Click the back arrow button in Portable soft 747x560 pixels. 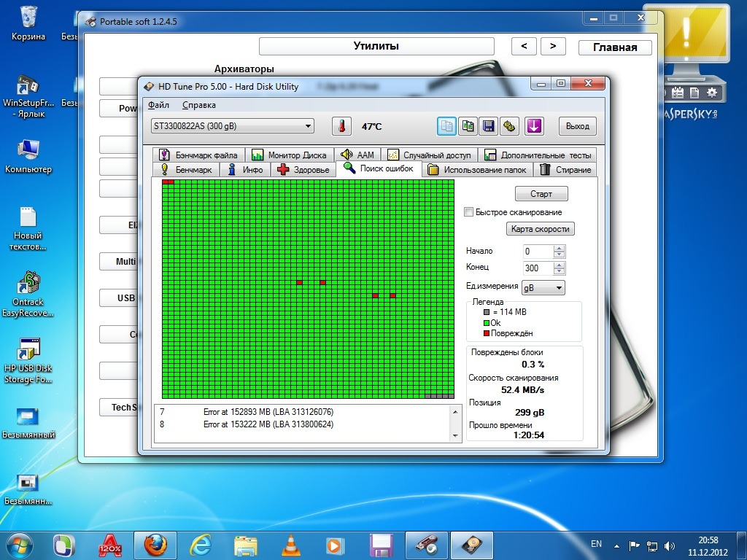[x=524, y=46]
